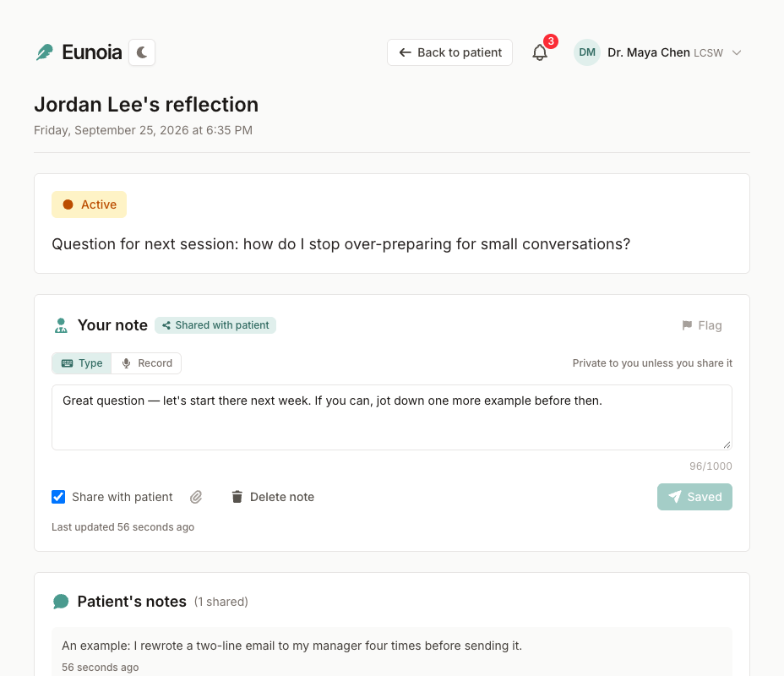
Task: Attach a file with the paperclip icon
Action: [196, 497]
